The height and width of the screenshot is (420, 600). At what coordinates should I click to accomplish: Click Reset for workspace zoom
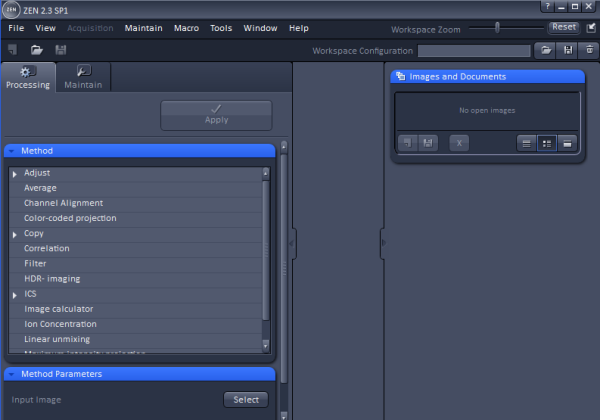tap(564, 27)
